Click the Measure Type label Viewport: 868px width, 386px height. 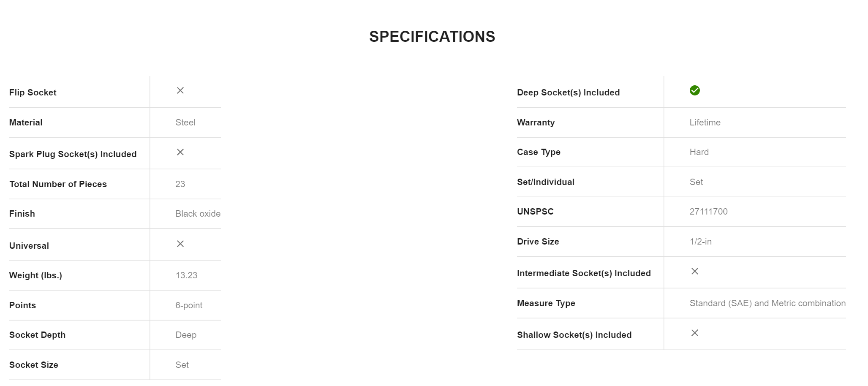546,303
